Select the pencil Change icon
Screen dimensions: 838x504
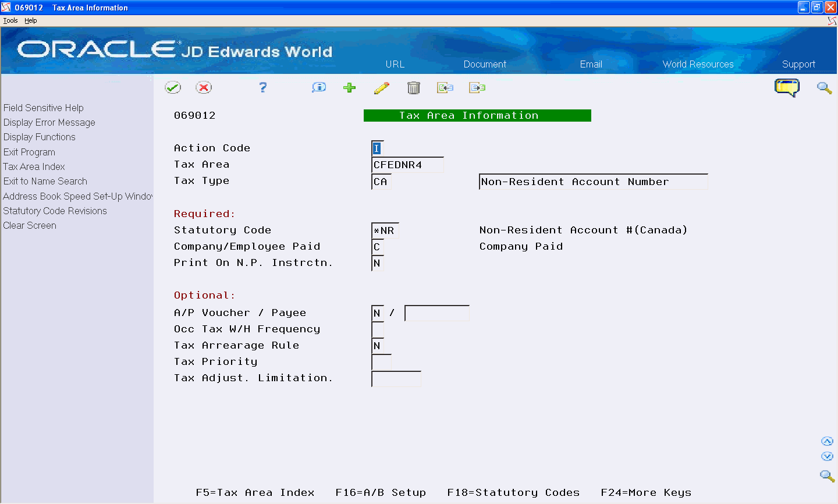coord(382,87)
